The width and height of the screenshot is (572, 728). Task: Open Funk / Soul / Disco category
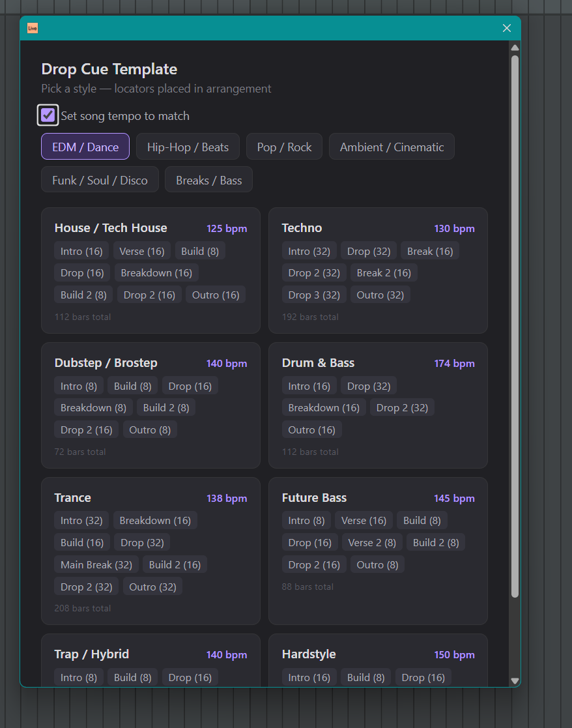[x=100, y=180]
